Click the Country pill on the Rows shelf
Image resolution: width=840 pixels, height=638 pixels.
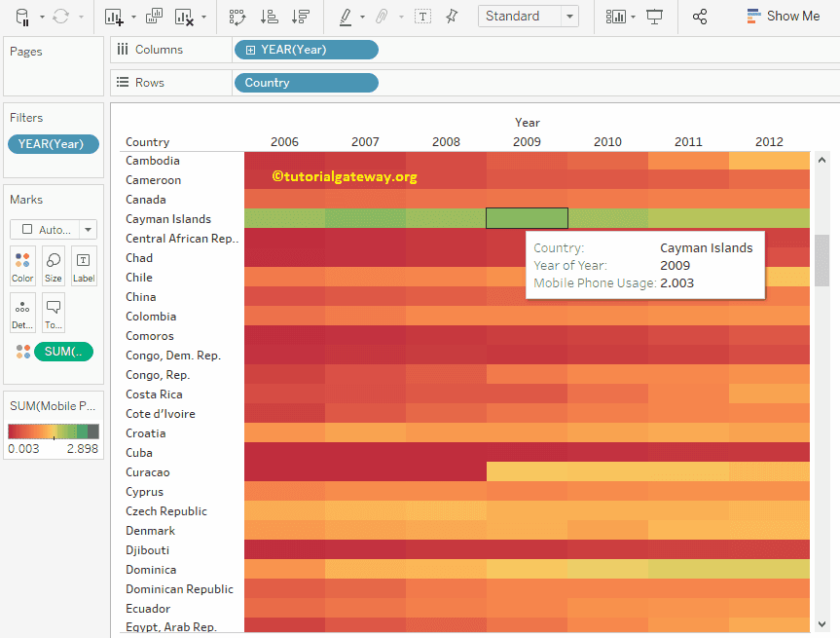306,83
